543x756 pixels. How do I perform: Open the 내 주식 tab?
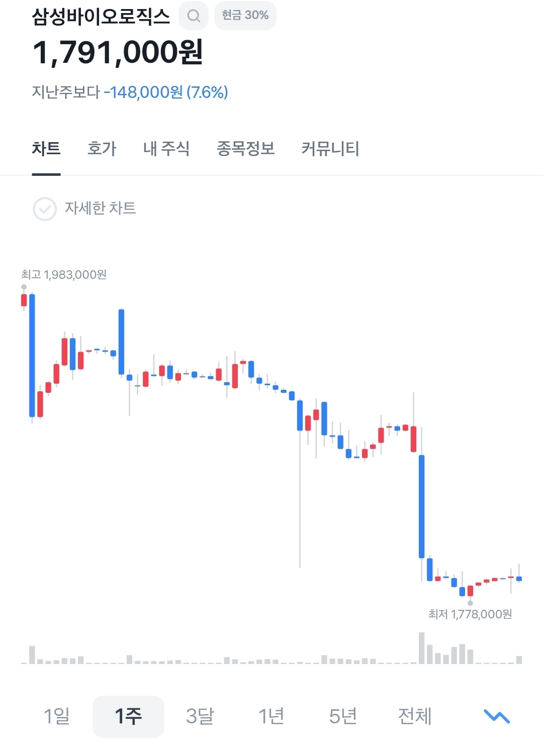166,149
